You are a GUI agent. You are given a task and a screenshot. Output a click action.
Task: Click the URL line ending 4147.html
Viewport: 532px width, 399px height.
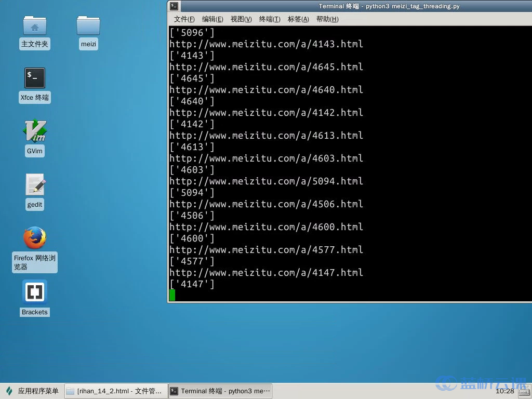pos(266,272)
